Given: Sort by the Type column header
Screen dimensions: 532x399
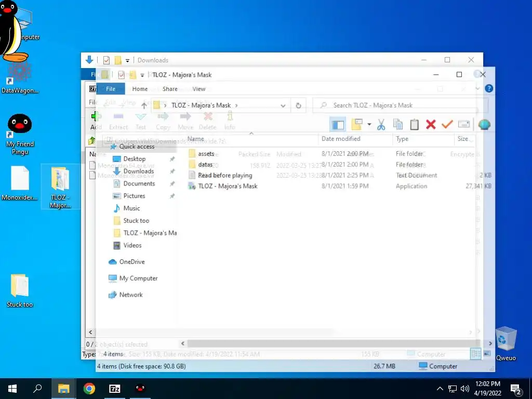Looking at the screenshot, I should [x=402, y=139].
